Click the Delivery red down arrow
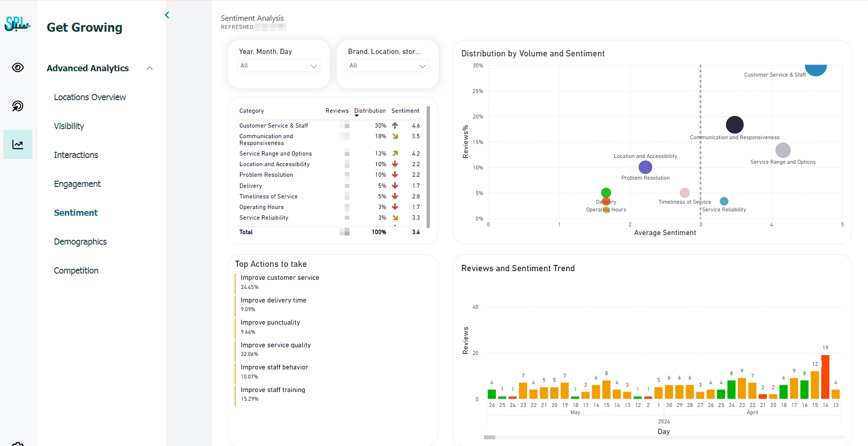868x446 pixels. 395,186
